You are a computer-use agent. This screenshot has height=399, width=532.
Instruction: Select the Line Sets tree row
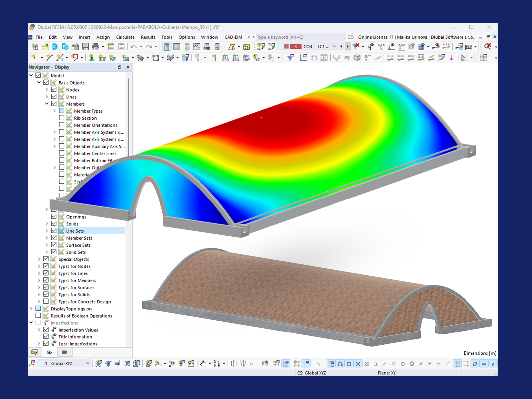coord(75,231)
